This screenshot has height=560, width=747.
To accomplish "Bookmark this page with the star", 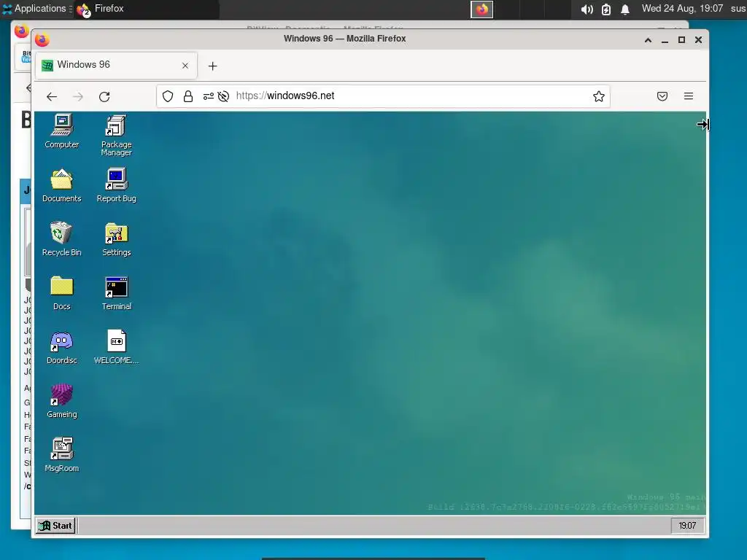I will click(x=599, y=96).
